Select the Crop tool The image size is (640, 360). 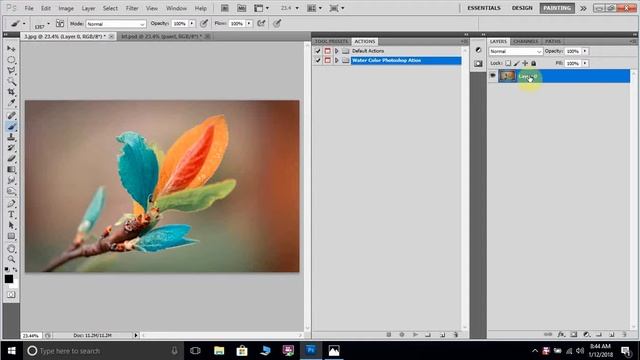click(x=11, y=92)
